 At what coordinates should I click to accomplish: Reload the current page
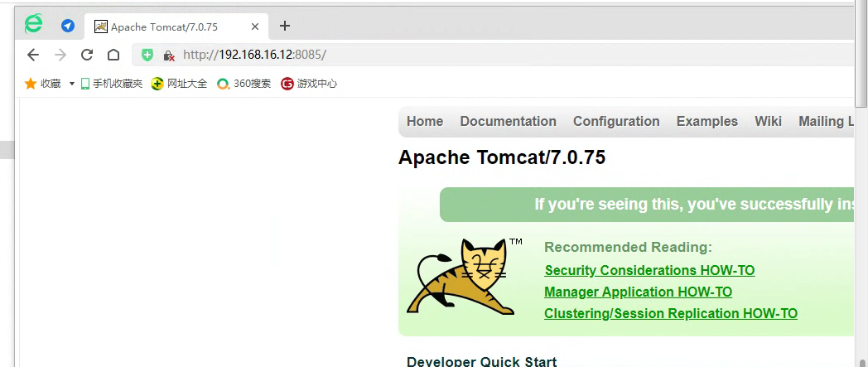point(87,54)
